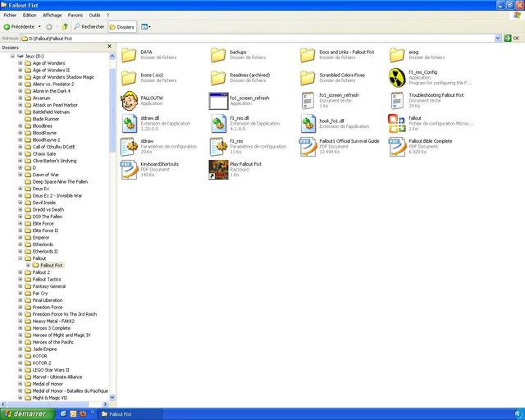Image resolution: width=525 pixels, height=420 pixels.
Task: Select the hook_fo1.dll file icon
Action: point(308,124)
